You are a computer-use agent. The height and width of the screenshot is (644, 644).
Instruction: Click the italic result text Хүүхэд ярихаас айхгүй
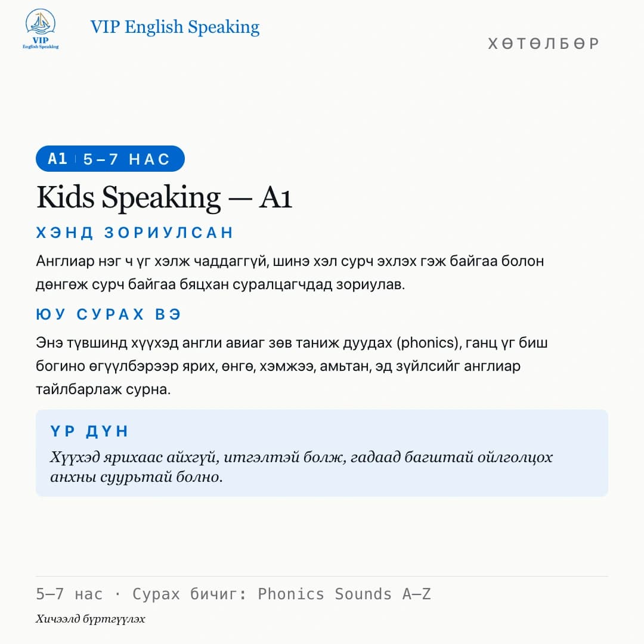(301, 466)
